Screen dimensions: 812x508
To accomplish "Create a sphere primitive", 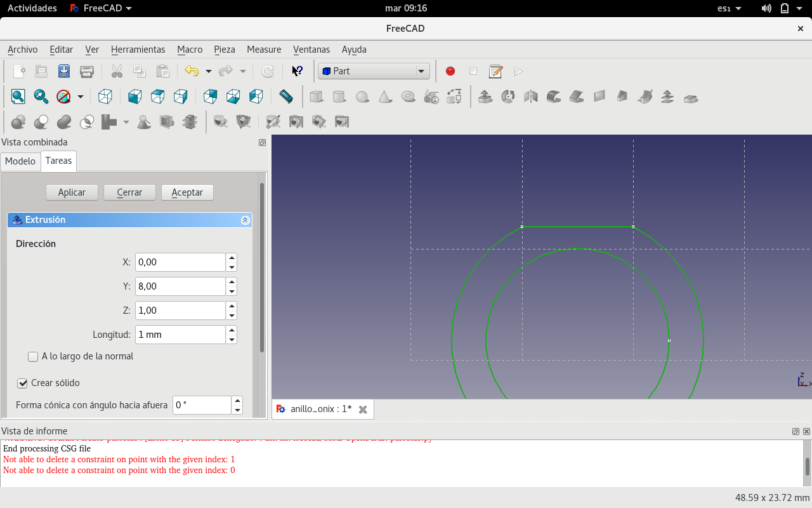I will coord(362,97).
